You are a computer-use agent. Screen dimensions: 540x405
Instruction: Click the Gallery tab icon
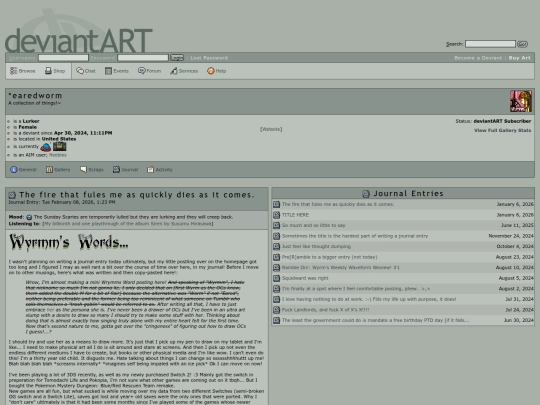click(50, 169)
